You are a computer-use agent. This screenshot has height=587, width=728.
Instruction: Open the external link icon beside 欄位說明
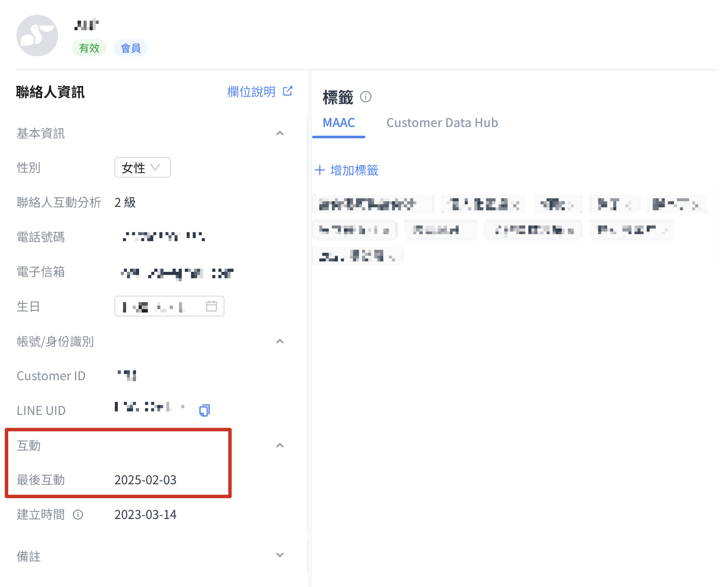pyautogui.click(x=287, y=91)
